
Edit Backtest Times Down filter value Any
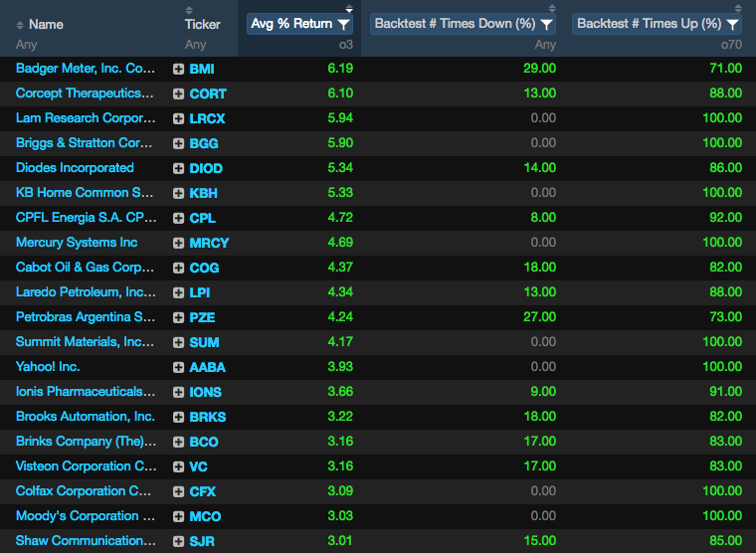(x=545, y=45)
